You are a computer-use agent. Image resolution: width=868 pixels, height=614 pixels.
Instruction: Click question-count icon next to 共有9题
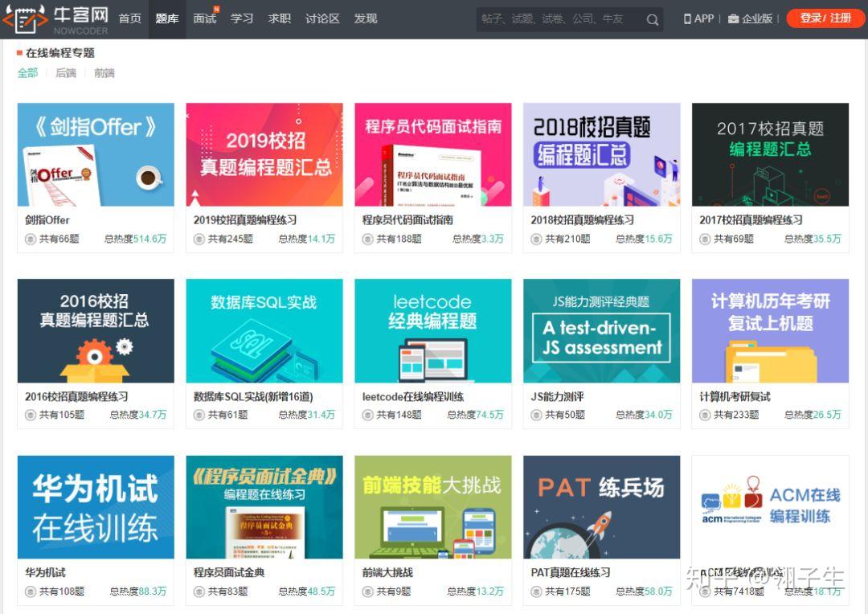[367, 591]
